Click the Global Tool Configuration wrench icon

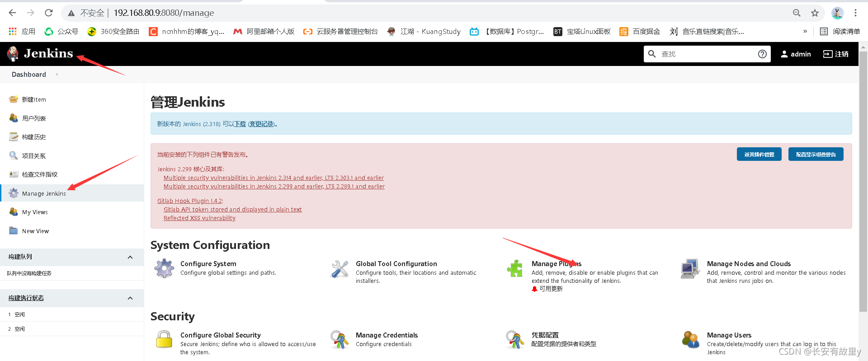340,269
